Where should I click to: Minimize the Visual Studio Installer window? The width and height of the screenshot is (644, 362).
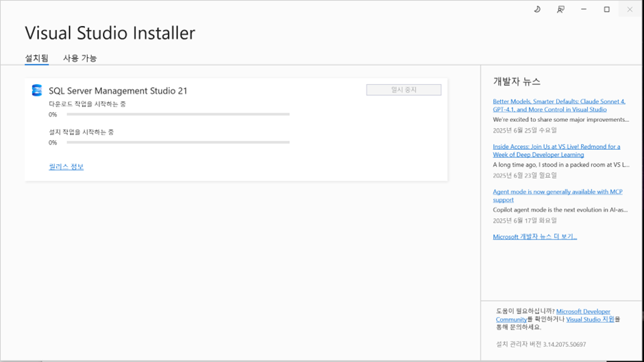(584, 9)
